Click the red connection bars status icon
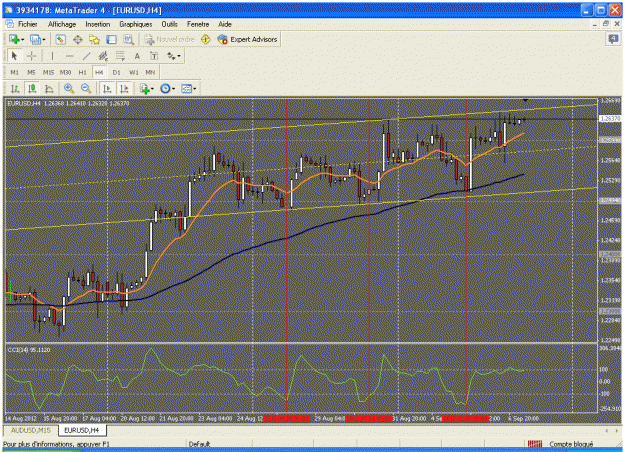Image resolution: width=625 pixels, height=452 pixels. click(x=535, y=444)
